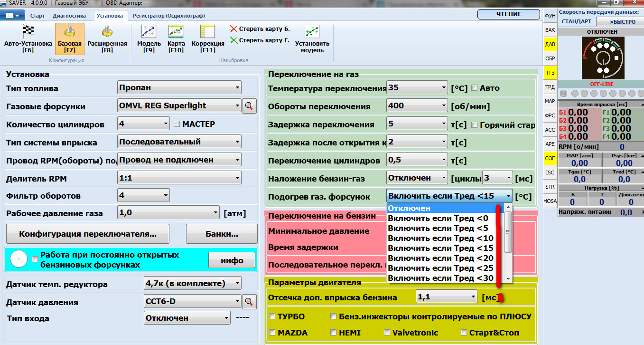
Task: Open the ISC side panel
Action: click(x=550, y=172)
